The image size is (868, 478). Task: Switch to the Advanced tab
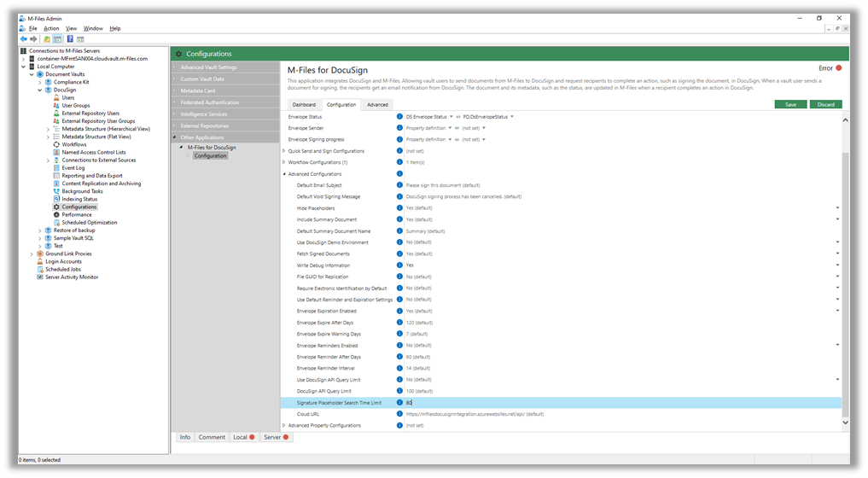(x=377, y=105)
